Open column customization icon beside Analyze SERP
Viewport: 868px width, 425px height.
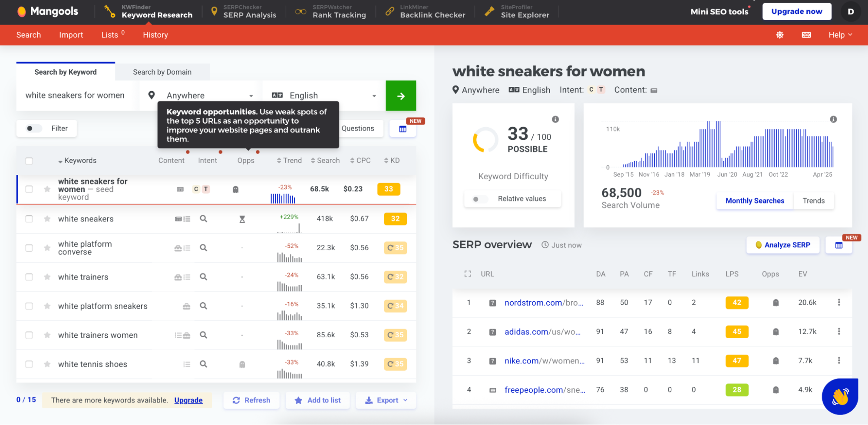(839, 245)
